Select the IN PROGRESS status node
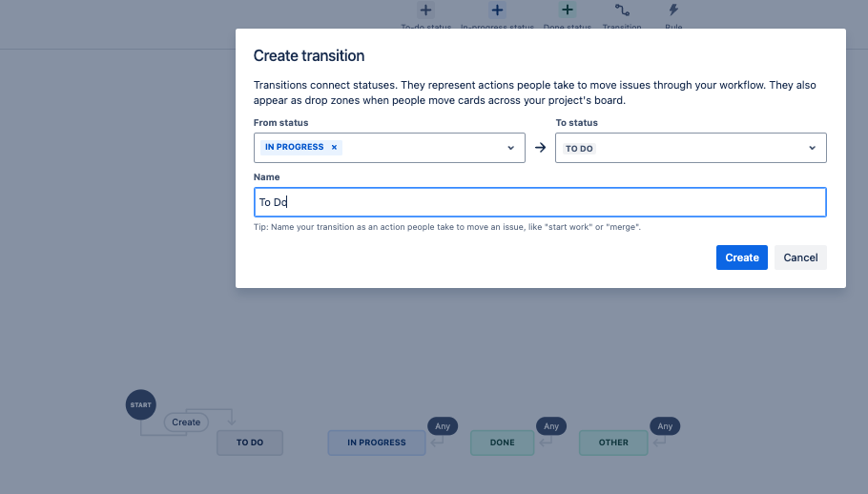The width and height of the screenshot is (868, 494). point(377,443)
